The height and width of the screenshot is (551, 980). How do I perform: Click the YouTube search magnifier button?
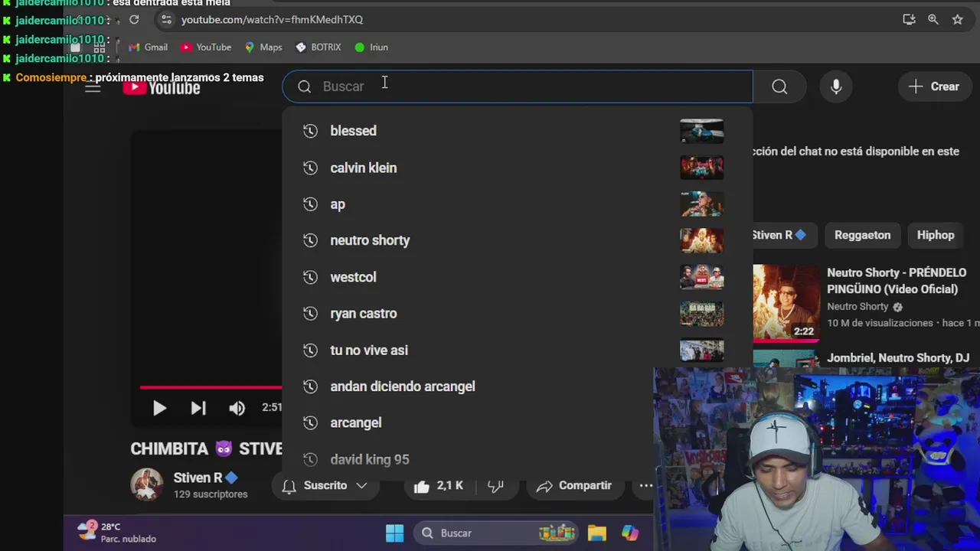point(779,86)
